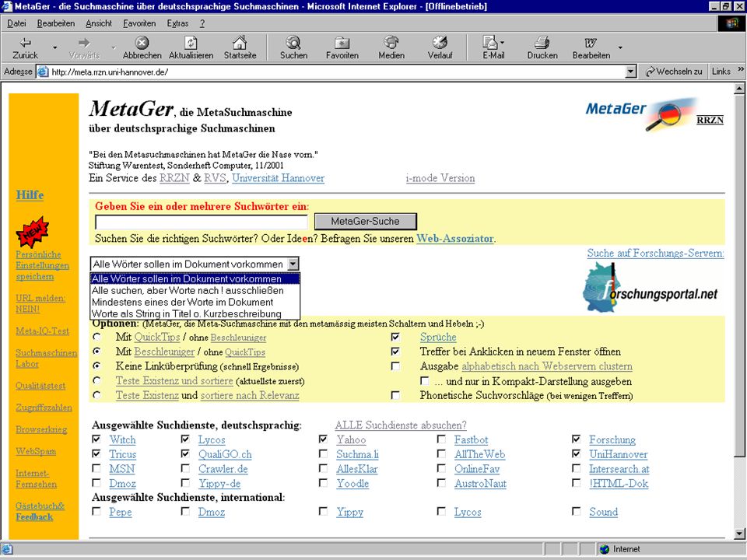This screenshot has height=560, width=747.
Task: Open the Suchen search pane icon
Action: (293, 43)
